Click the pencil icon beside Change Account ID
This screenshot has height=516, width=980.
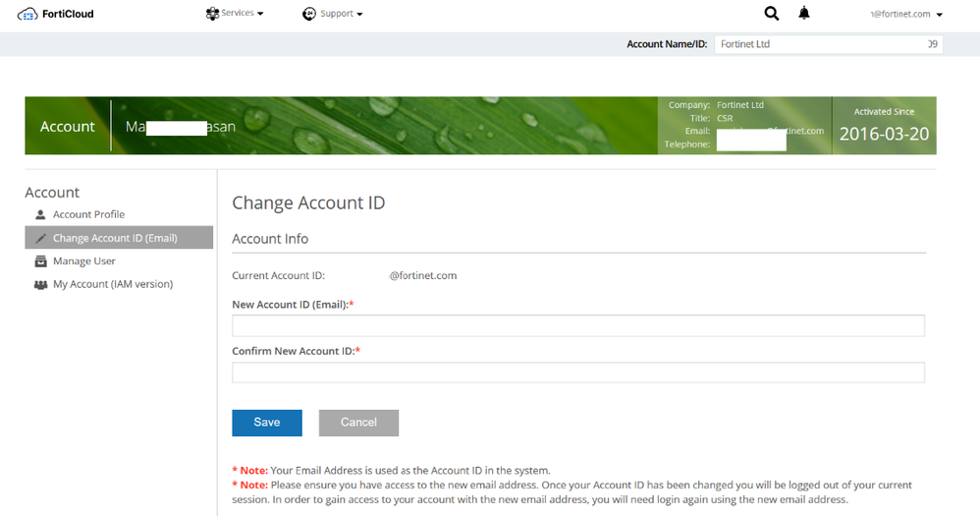click(x=40, y=238)
